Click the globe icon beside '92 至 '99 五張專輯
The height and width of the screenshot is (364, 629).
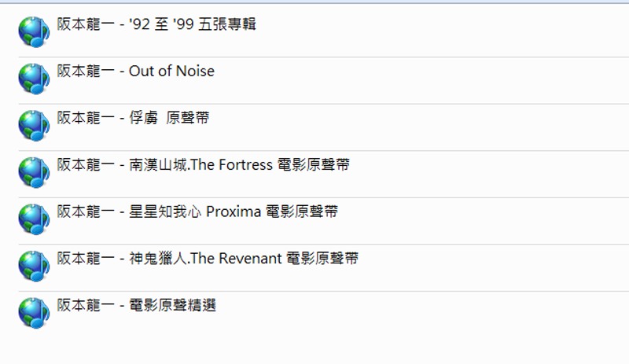[34, 31]
